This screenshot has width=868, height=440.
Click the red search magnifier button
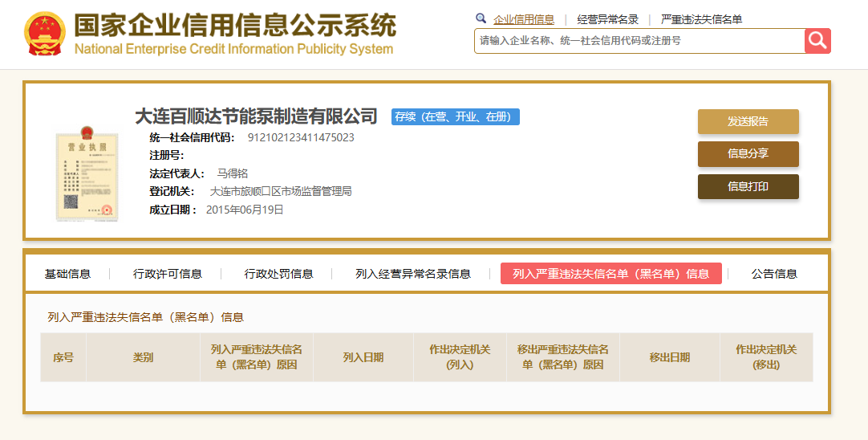817,40
